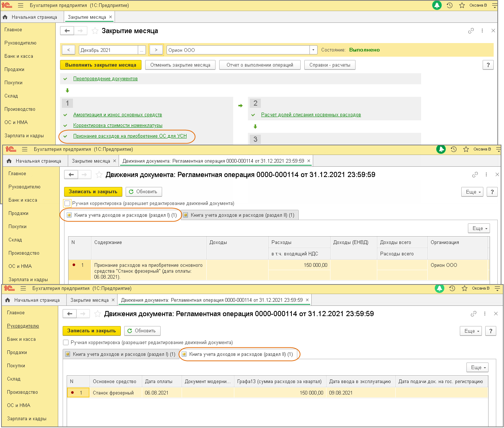Open Руководителю section in bottom window sidebar
Image resolution: width=504 pixels, height=428 pixels.
[x=23, y=326]
